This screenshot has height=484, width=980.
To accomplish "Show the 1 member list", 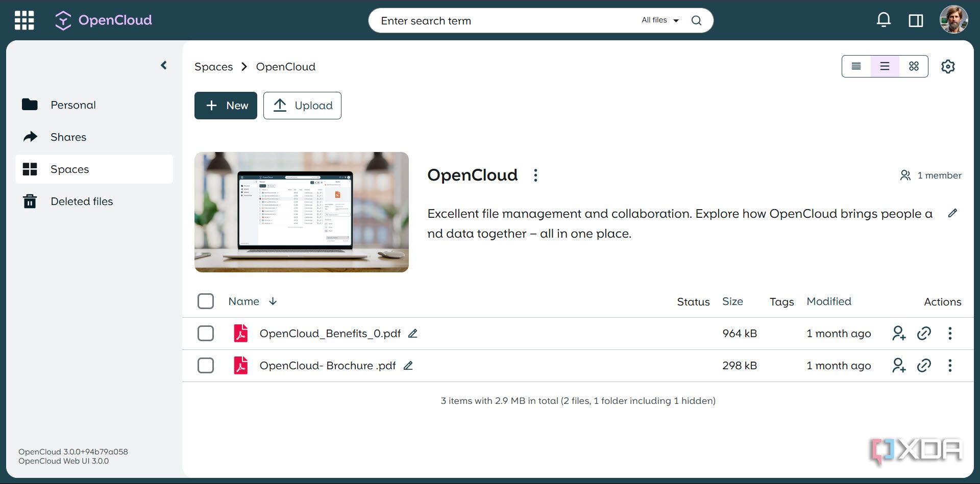I will tap(931, 175).
